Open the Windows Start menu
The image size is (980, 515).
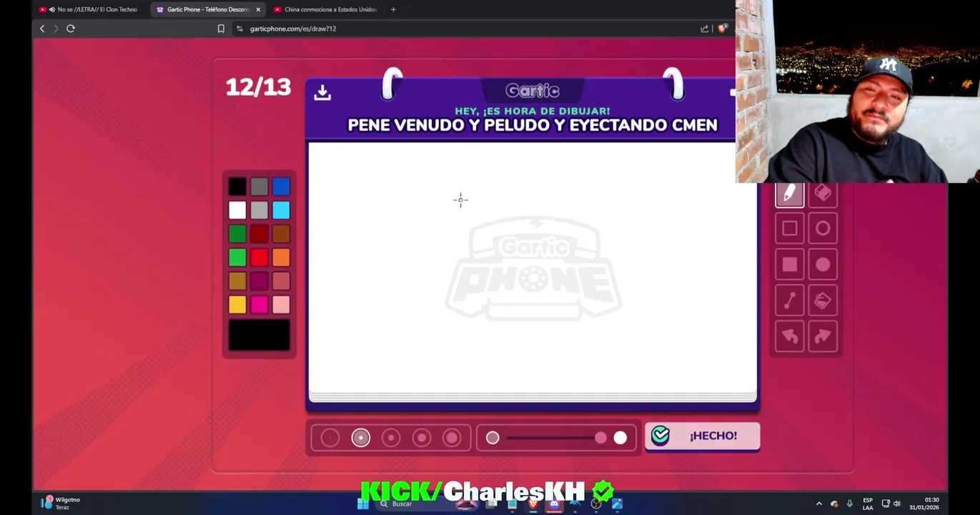pos(363,504)
